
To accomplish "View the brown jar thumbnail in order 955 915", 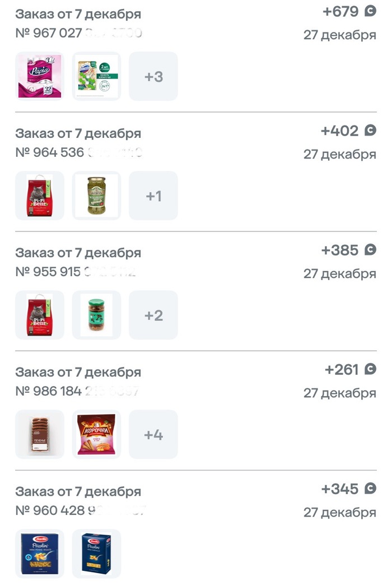I will pos(96,315).
